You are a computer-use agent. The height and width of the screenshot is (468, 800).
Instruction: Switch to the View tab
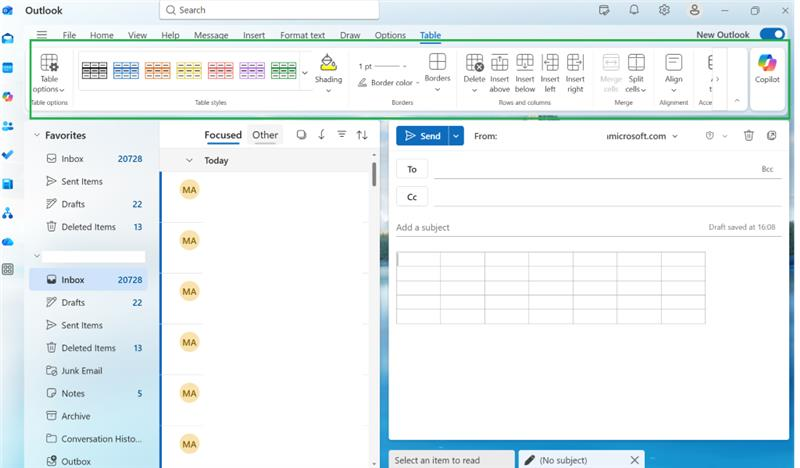point(137,35)
